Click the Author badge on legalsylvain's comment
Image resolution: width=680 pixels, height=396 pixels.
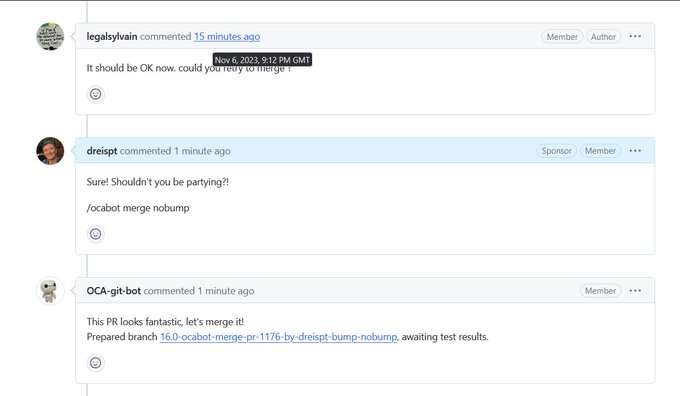(x=603, y=37)
